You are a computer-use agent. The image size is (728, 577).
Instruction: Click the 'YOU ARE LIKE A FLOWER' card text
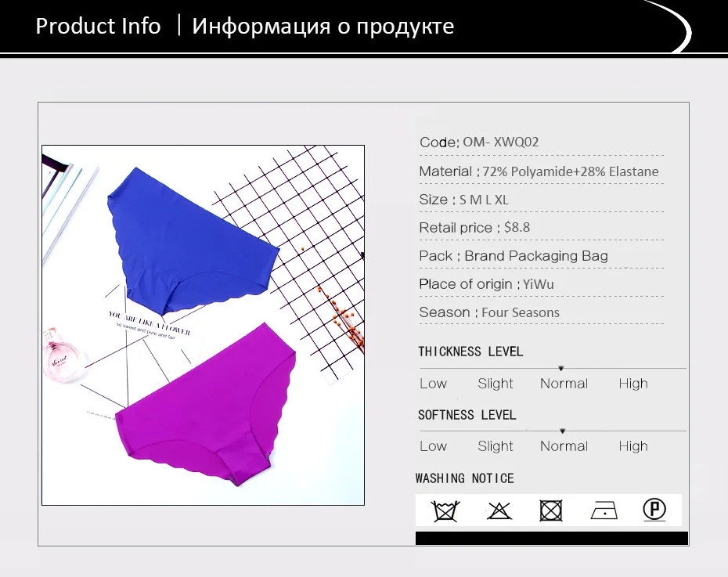point(150,323)
